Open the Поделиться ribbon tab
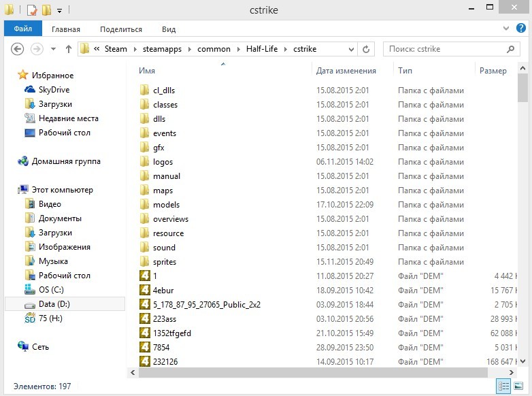 tap(121, 29)
